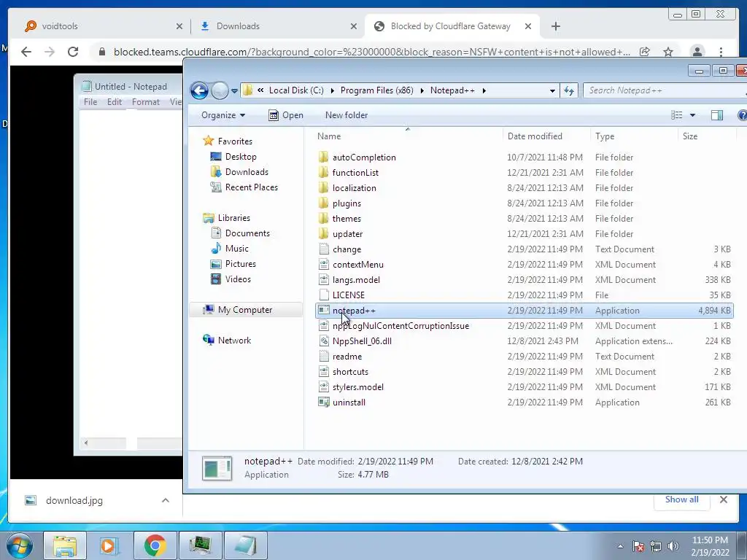Change the view icon in Explorer
This screenshot has height=560, width=747.
click(x=676, y=115)
